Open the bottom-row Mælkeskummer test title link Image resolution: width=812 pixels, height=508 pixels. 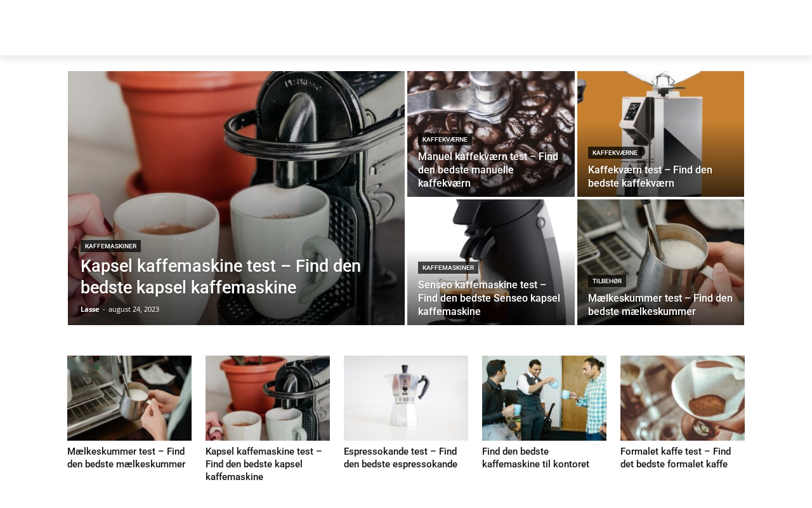tap(126, 458)
